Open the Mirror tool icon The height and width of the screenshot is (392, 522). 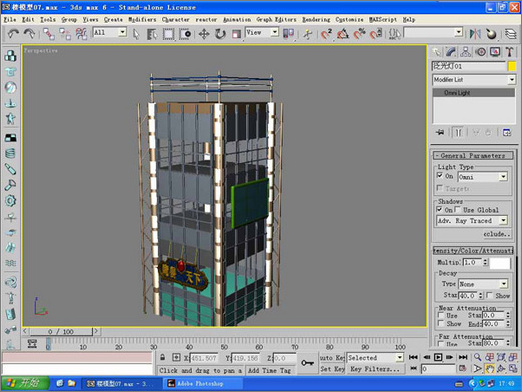tap(475, 34)
